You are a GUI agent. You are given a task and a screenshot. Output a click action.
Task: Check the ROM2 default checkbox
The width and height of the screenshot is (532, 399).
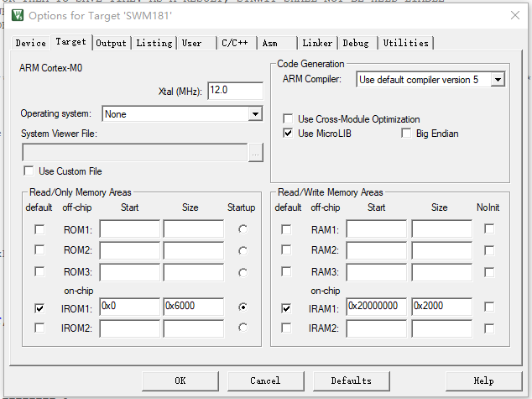(x=39, y=250)
